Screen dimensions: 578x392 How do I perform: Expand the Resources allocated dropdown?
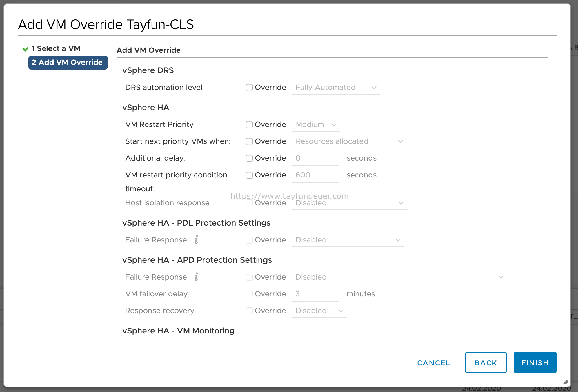[349, 141]
